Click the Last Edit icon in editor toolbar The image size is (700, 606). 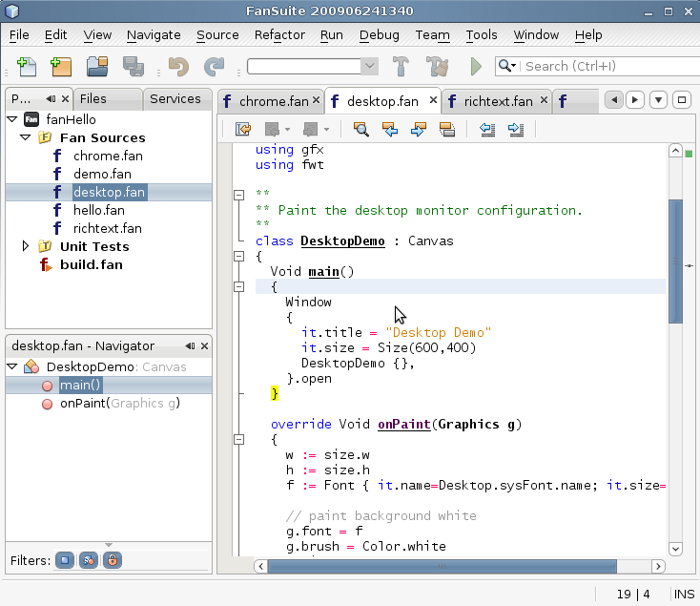click(x=243, y=129)
